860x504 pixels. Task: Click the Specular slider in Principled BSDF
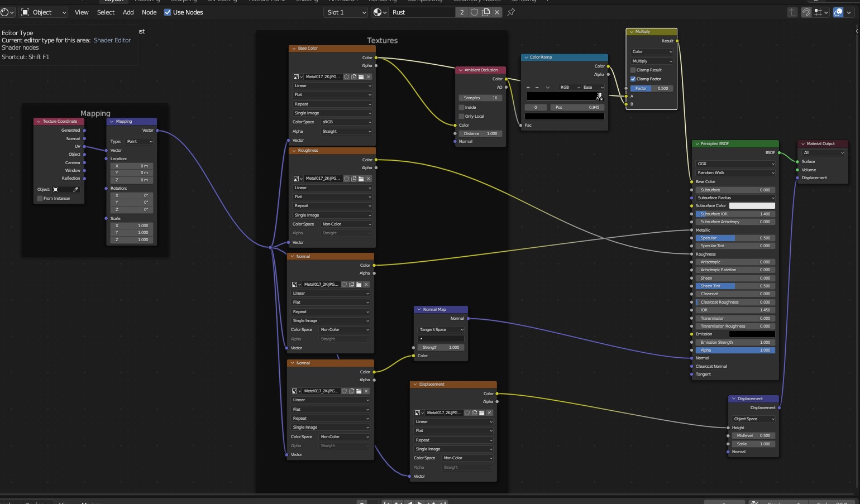(x=735, y=238)
